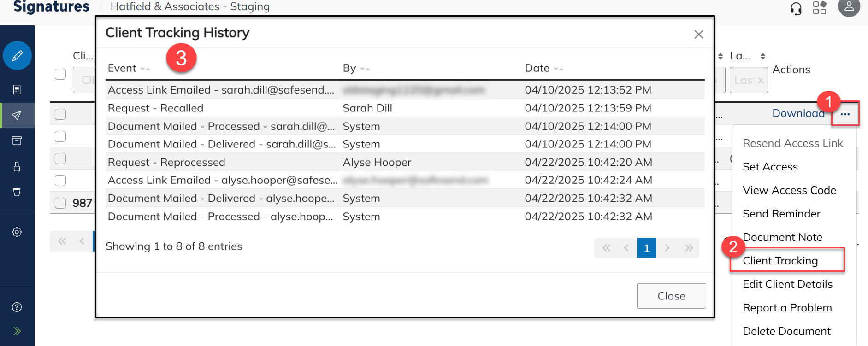The height and width of the screenshot is (346, 868).
Task: Open the archive box sidebar icon
Action: pos(17,141)
